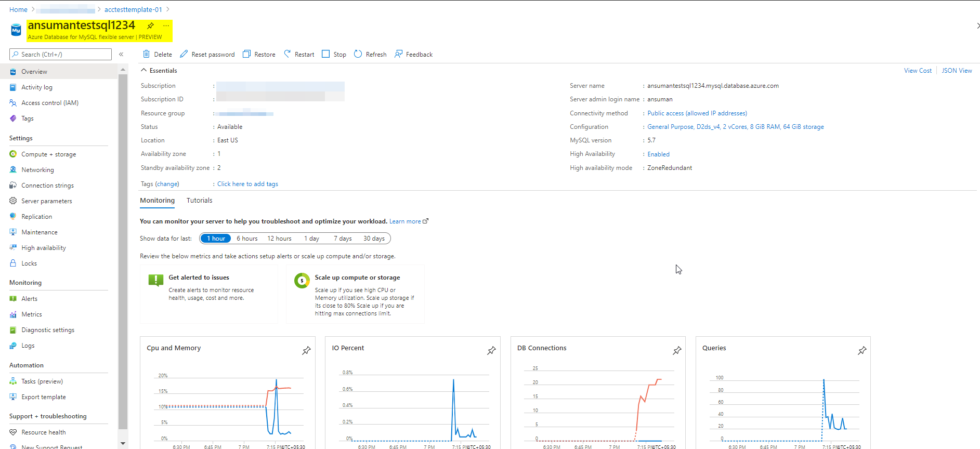The width and height of the screenshot is (980, 449).
Task: Click the Reset password pencil icon
Action: tap(184, 54)
